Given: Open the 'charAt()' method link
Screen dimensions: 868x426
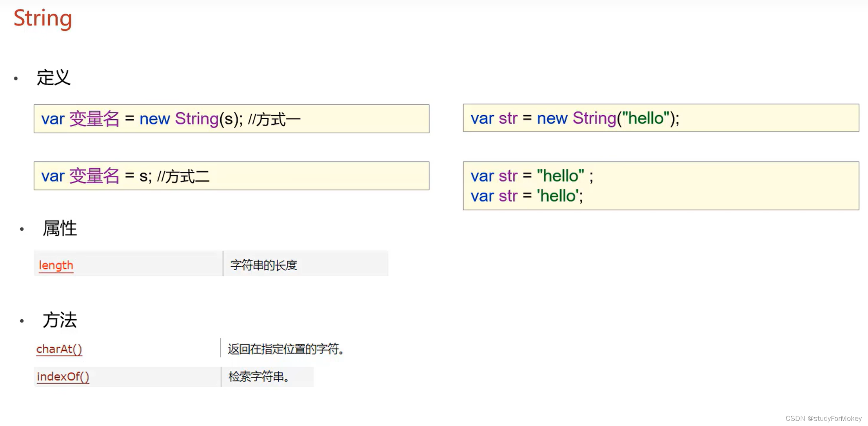Looking at the screenshot, I should 59,349.
